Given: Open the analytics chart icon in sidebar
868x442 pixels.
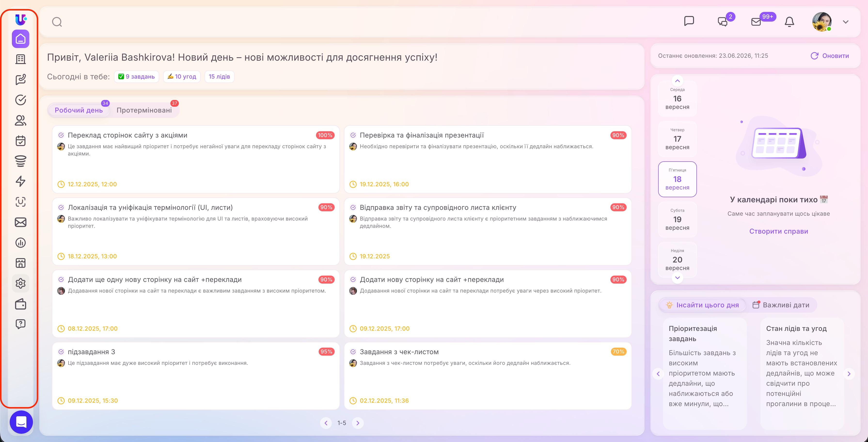Looking at the screenshot, I should click(21, 243).
